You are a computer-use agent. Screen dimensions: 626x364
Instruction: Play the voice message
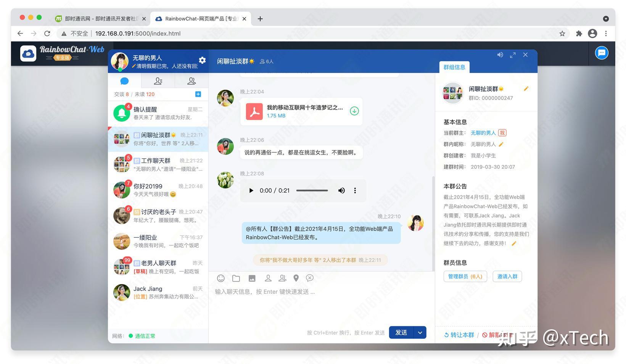pos(251,190)
